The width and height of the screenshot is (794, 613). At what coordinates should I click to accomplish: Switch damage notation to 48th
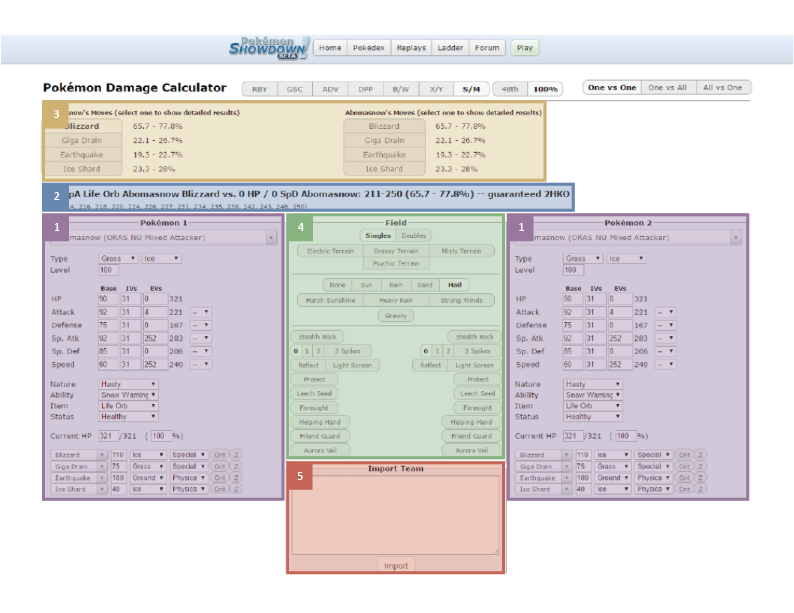point(510,89)
